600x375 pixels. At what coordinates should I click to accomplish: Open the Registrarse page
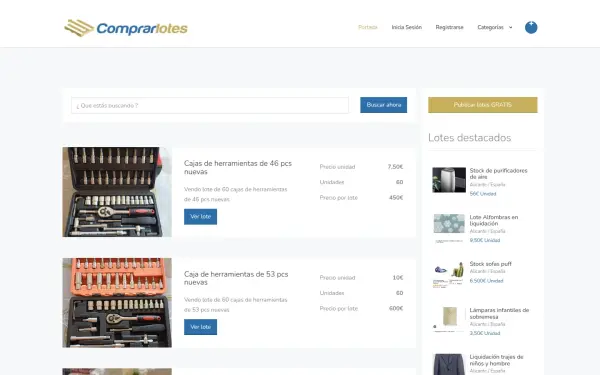(449, 27)
